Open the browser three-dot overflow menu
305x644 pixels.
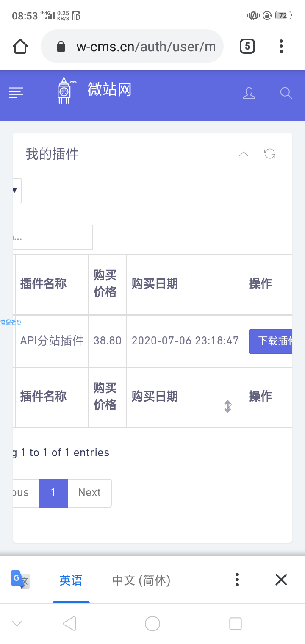click(x=281, y=46)
